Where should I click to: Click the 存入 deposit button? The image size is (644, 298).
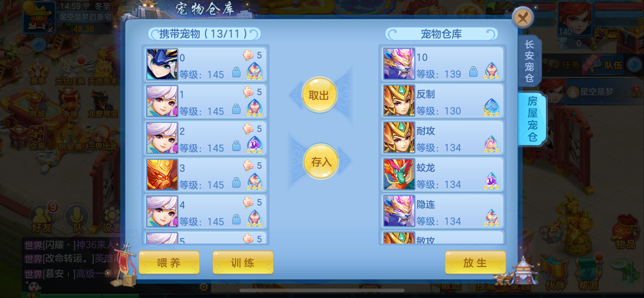pos(321,161)
